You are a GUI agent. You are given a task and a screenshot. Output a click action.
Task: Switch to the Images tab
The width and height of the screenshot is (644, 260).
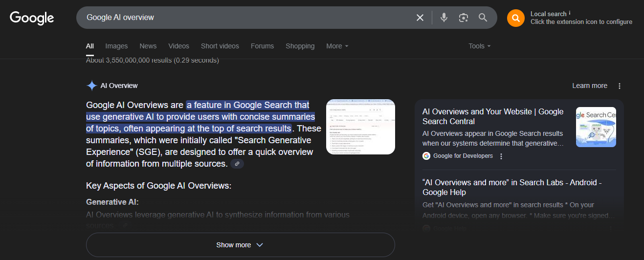[x=116, y=46]
